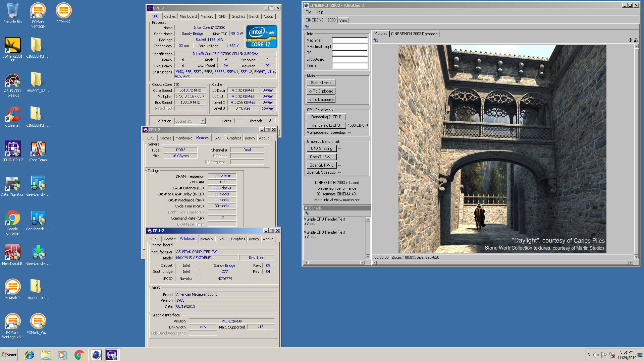Open the File menu in CINEBENCH

click(x=308, y=12)
